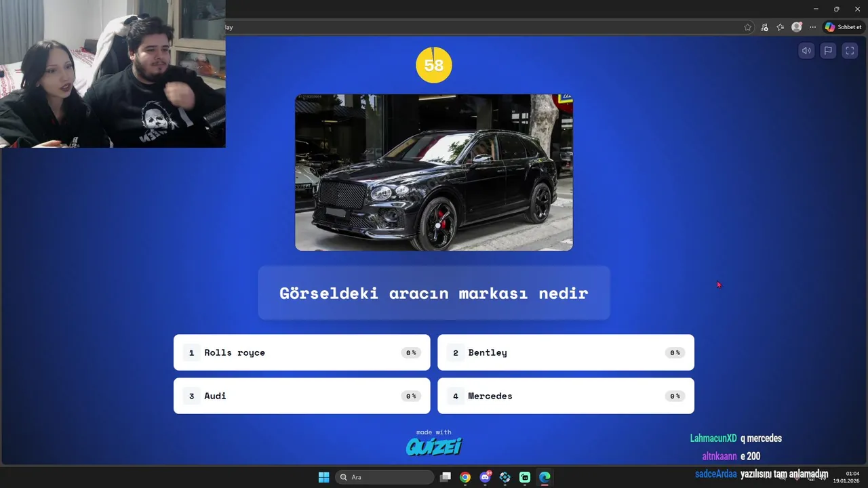Image resolution: width=868 pixels, height=488 pixels.
Task: Switch to Microsoft Edge on the taskbar
Action: tap(545, 477)
